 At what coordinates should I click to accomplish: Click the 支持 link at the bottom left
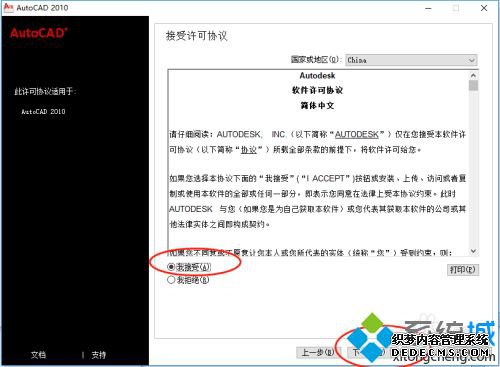[99, 355]
